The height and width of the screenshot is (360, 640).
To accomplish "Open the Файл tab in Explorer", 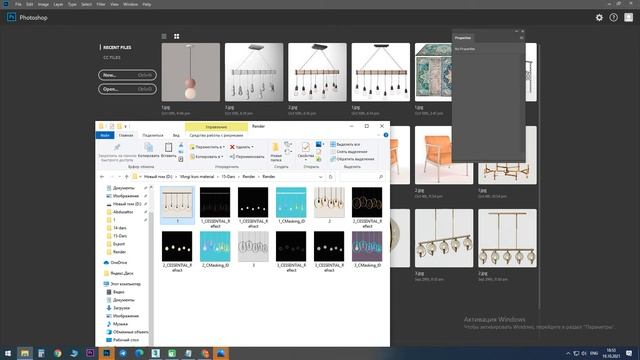I will (105, 135).
